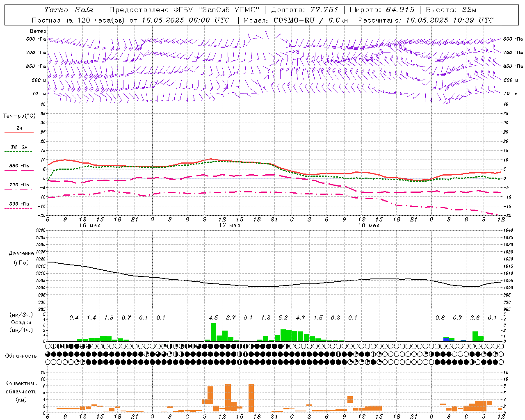This screenshot has width=525, height=420.
Task: Click the 3-hour precipitation value 1.4
Action: click(x=91, y=317)
